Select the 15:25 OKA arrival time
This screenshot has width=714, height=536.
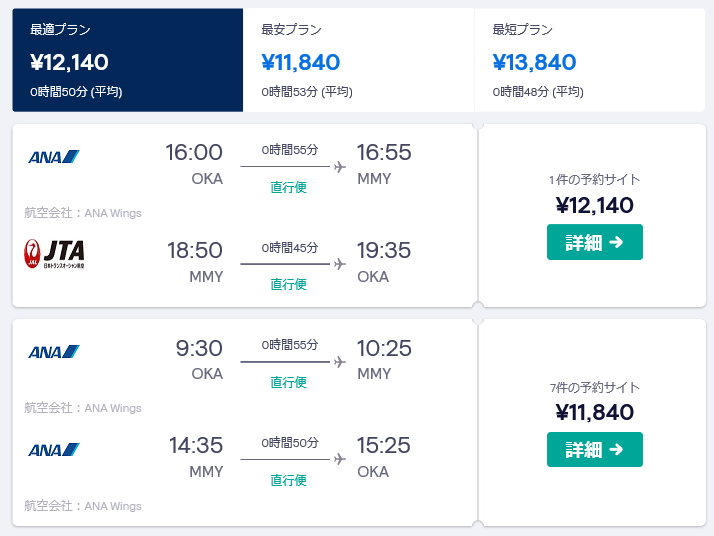[x=383, y=445]
